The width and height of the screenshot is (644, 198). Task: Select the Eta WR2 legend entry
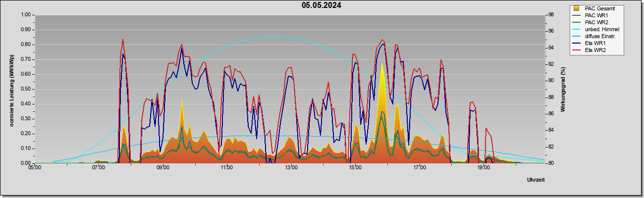coord(595,50)
